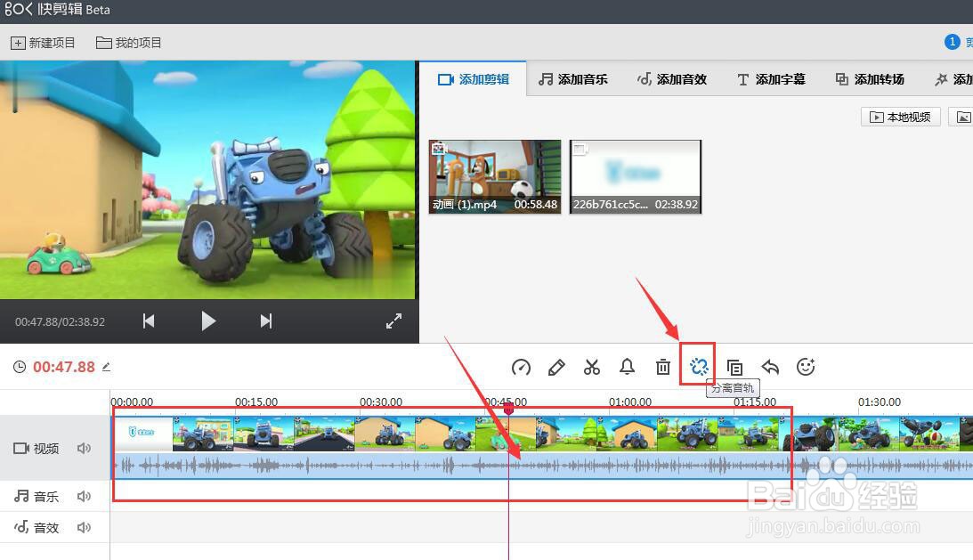
Task: Select the scissors split tool
Action: (x=592, y=368)
